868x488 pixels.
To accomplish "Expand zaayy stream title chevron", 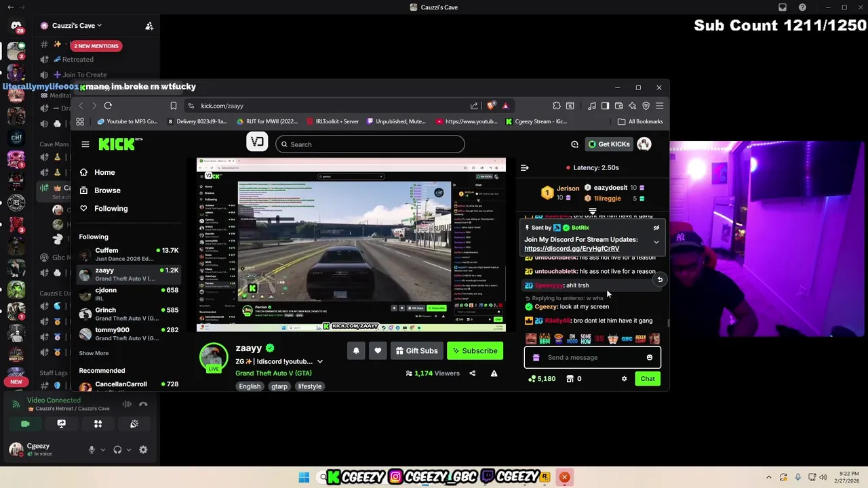I will coord(320,362).
